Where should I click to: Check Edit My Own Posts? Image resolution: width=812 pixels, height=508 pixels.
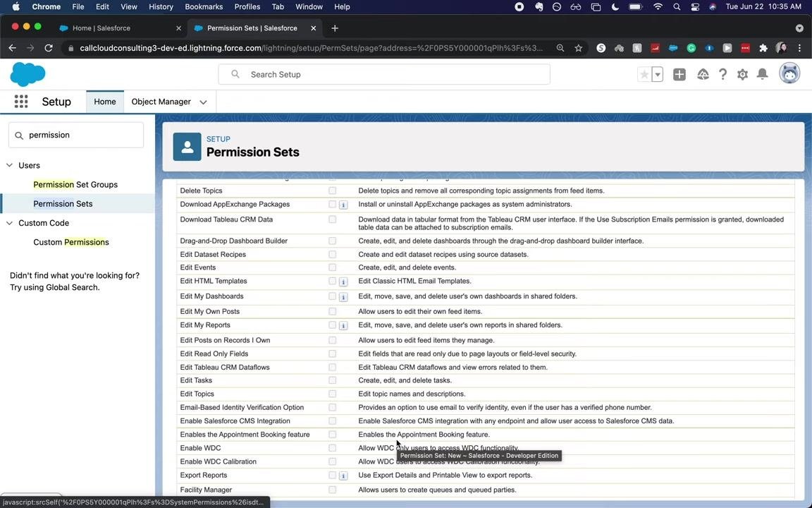pyautogui.click(x=333, y=312)
